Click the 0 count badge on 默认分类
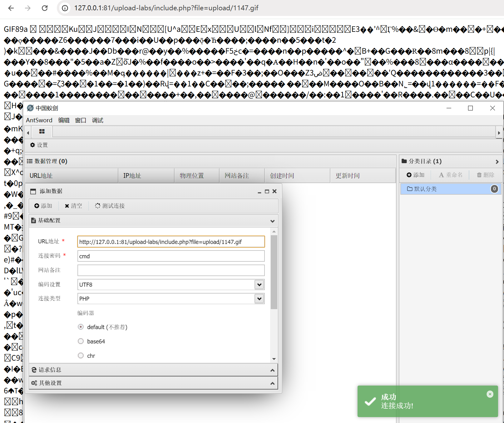The height and width of the screenshot is (423, 504). [x=494, y=189]
